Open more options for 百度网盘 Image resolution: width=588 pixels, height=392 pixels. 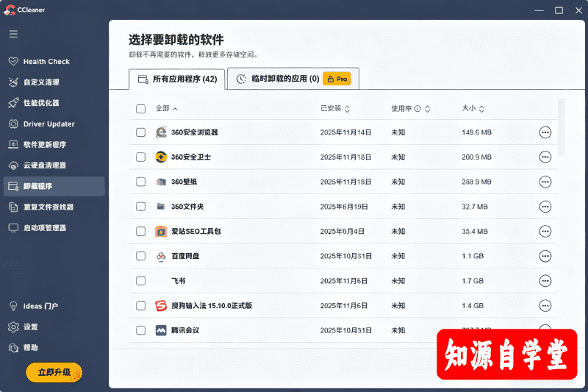point(545,256)
